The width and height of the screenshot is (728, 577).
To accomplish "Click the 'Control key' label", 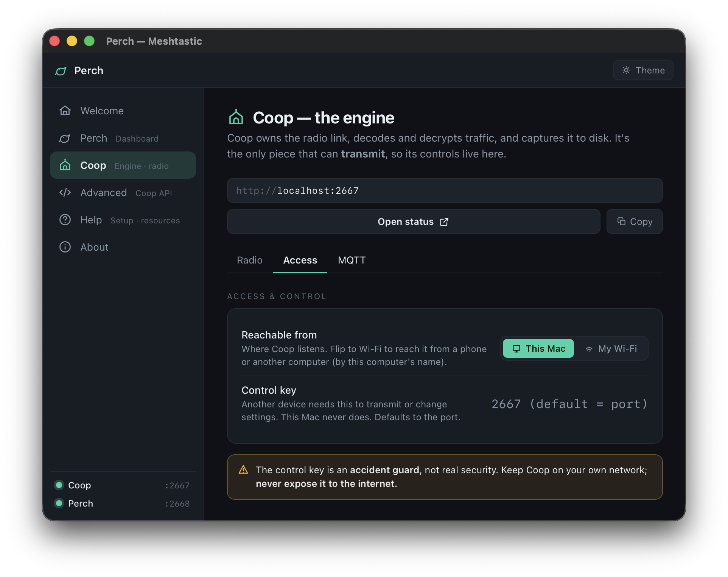I will click(269, 390).
